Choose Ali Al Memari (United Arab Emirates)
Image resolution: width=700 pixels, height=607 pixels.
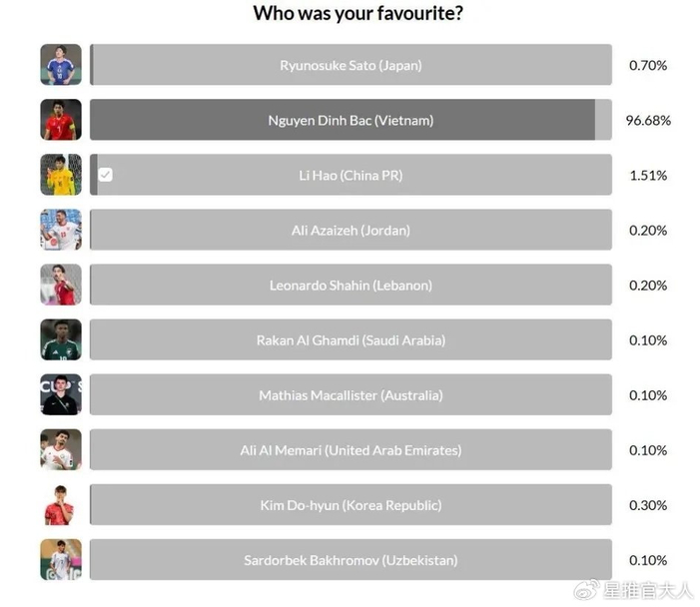coord(350,449)
